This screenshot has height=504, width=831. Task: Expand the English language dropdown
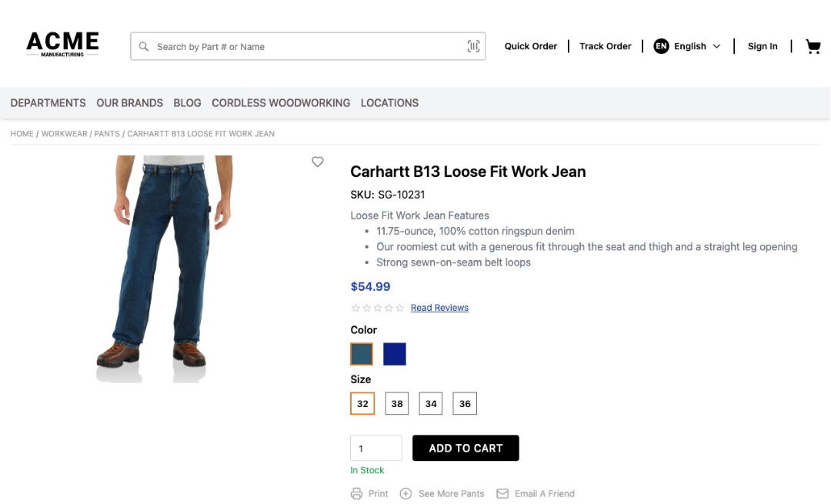point(687,46)
